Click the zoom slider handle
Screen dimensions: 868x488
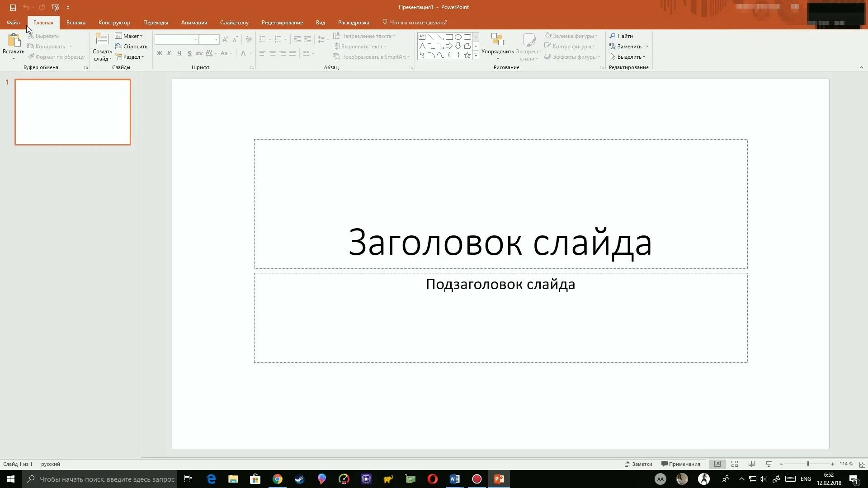pyautogui.click(x=808, y=464)
